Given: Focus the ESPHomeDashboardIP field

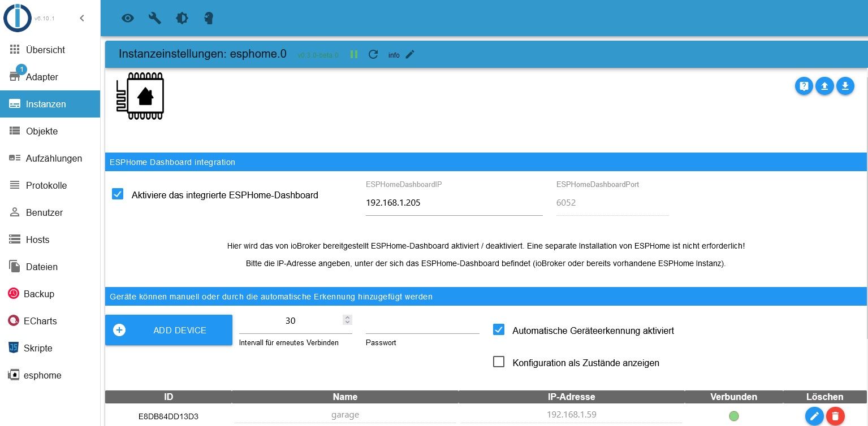Looking at the screenshot, I should pyautogui.click(x=454, y=203).
